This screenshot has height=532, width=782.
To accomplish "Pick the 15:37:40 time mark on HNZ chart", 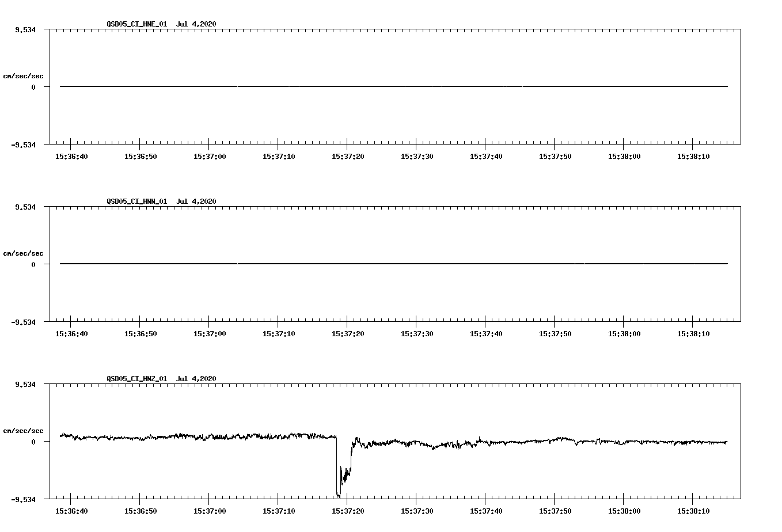I will point(486,511).
